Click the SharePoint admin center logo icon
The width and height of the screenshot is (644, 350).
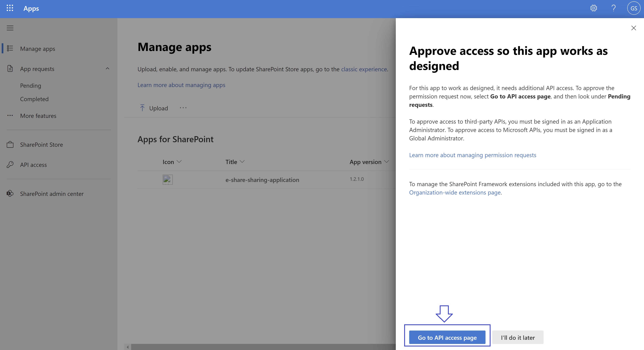(x=10, y=194)
